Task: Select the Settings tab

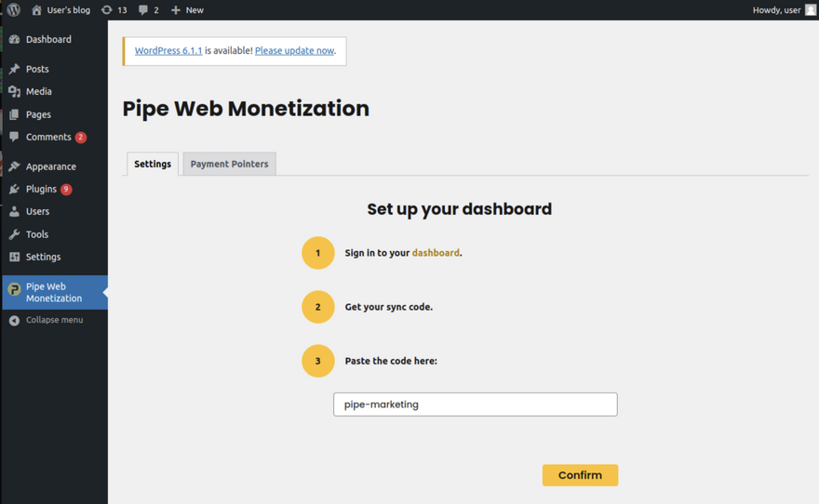Action: tap(153, 165)
